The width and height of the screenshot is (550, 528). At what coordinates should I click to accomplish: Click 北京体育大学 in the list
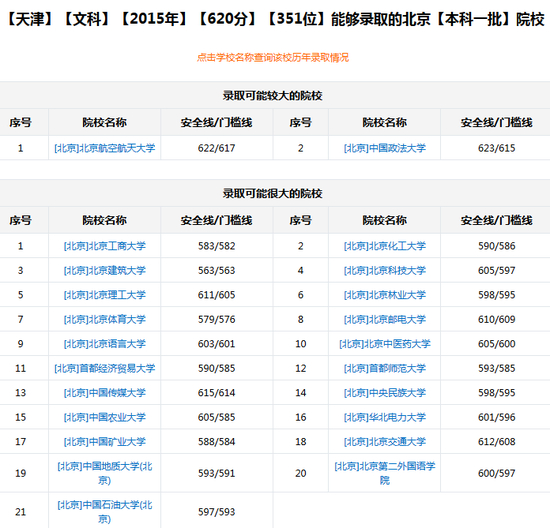[105, 319]
